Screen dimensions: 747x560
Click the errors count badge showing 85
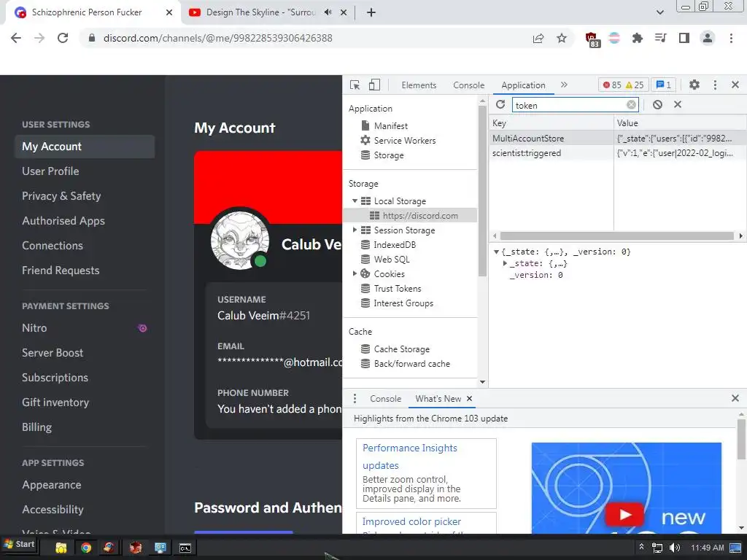[612, 85]
